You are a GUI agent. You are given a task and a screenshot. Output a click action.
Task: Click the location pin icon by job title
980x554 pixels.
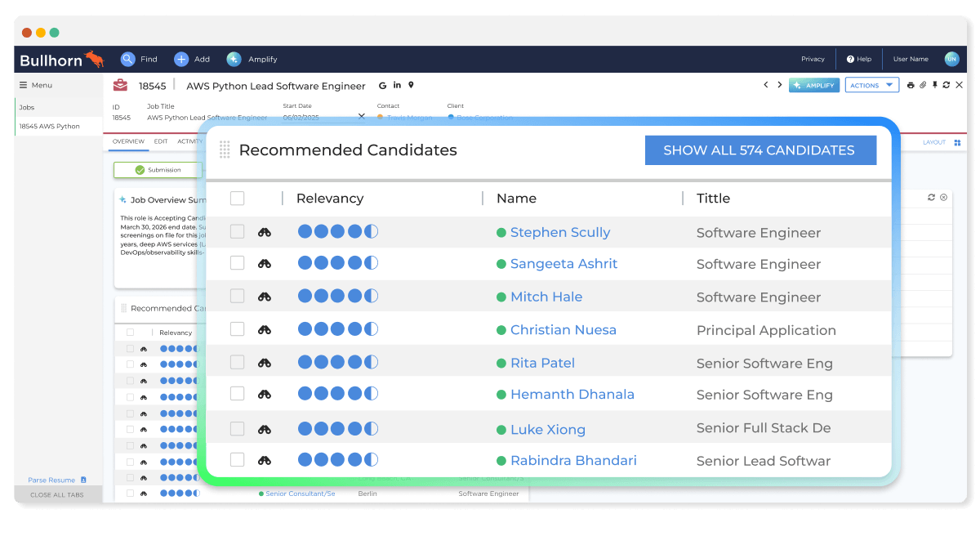pos(411,85)
